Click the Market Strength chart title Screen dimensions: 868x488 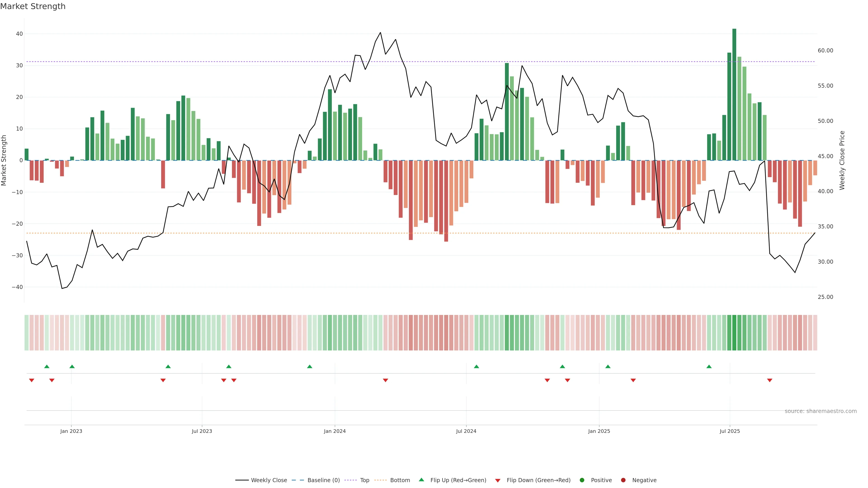click(33, 6)
